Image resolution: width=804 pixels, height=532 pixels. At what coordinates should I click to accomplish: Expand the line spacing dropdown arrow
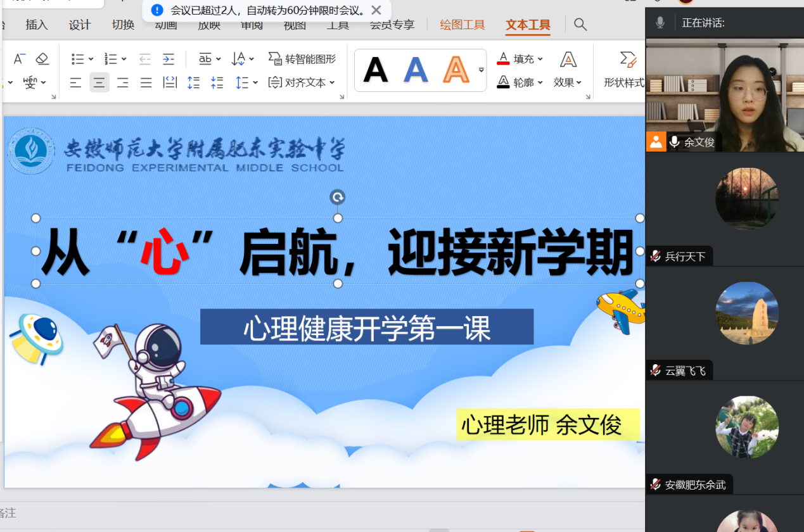point(255,82)
